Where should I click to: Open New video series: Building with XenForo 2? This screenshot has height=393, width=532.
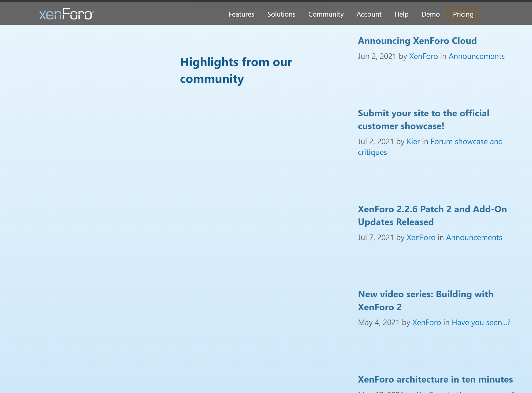pos(426,300)
